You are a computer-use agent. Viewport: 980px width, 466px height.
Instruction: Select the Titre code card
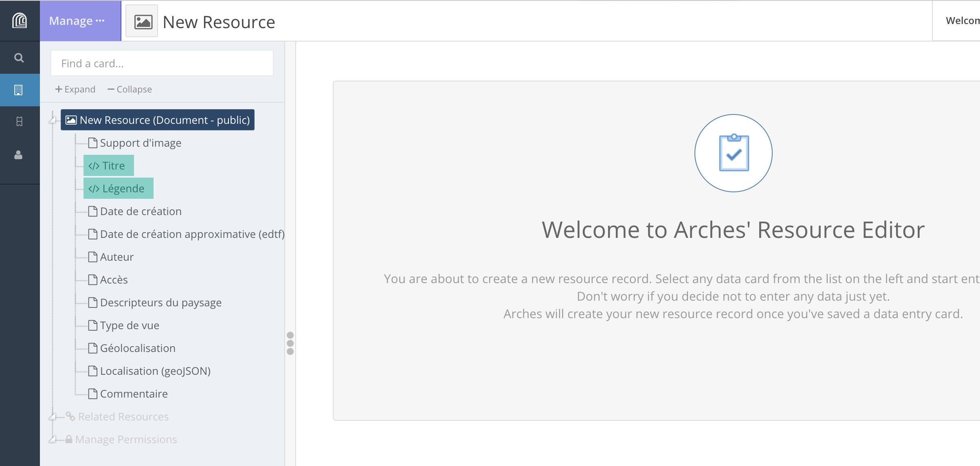[108, 166]
